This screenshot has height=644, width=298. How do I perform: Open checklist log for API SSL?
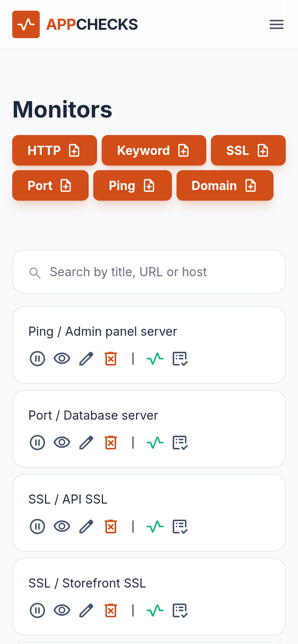pos(180,526)
